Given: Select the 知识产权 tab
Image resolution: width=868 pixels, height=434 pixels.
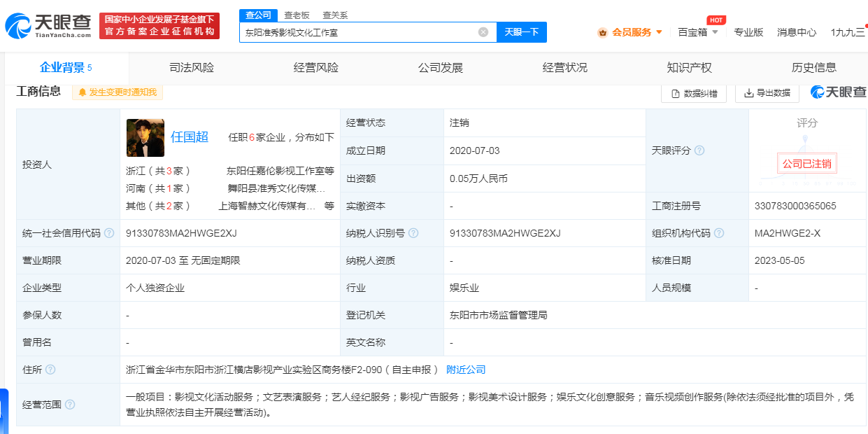Looking at the screenshot, I should click(x=690, y=68).
